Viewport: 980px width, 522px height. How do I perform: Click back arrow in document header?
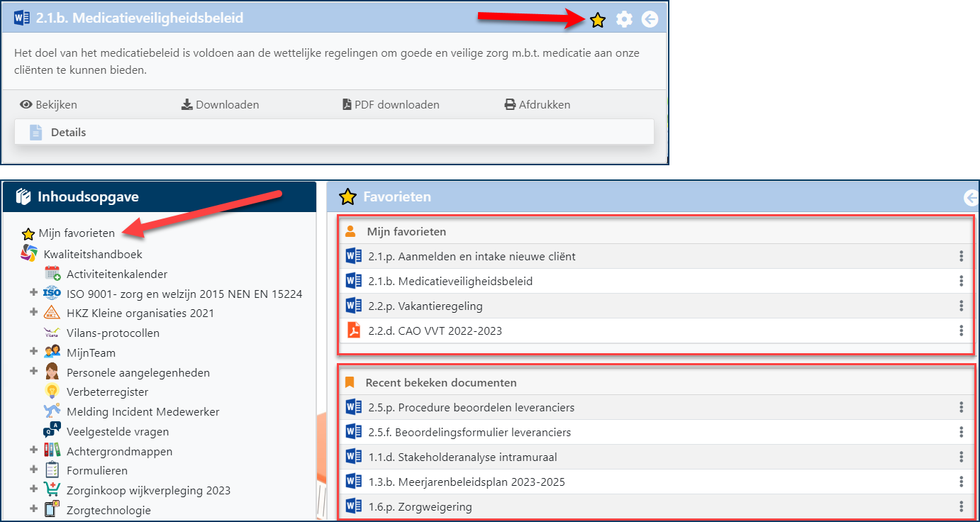[x=650, y=19]
